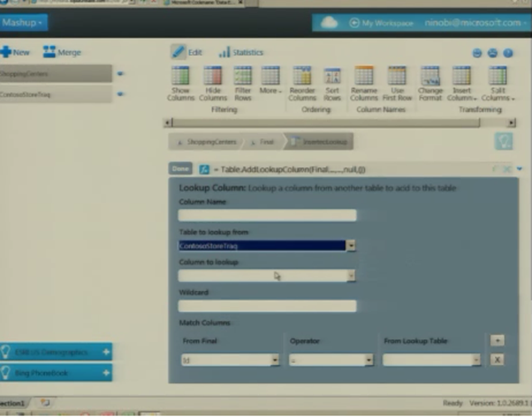Add ESRI US Demographics with plus
The height and width of the screenshot is (417, 532).
coord(106,352)
